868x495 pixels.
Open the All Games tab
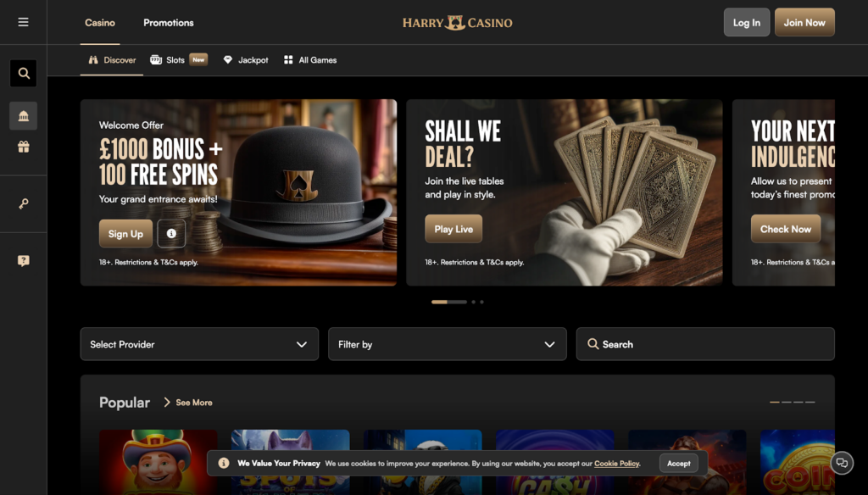click(310, 60)
